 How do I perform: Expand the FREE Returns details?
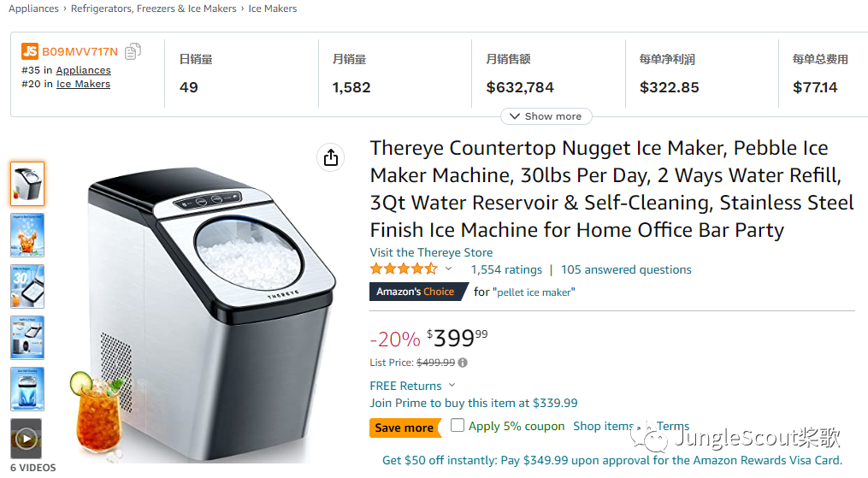tap(452, 386)
